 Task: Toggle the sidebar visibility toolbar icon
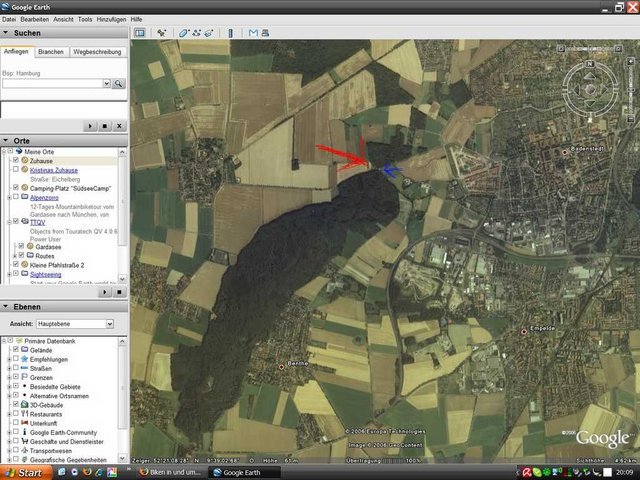pyautogui.click(x=140, y=33)
